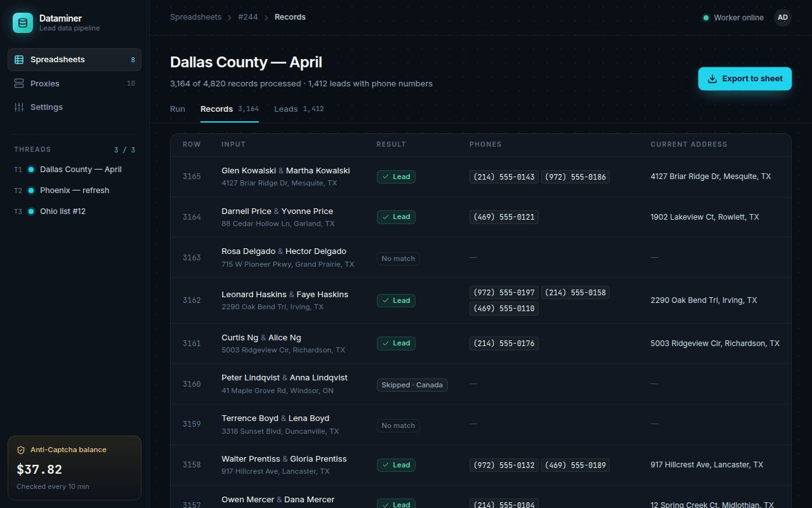Click row number 3161

pyautogui.click(x=192, y=344)
